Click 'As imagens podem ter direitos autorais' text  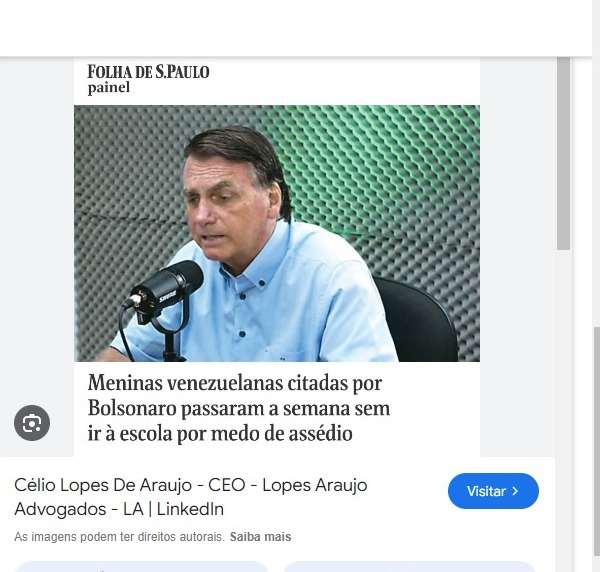point(119,537)
